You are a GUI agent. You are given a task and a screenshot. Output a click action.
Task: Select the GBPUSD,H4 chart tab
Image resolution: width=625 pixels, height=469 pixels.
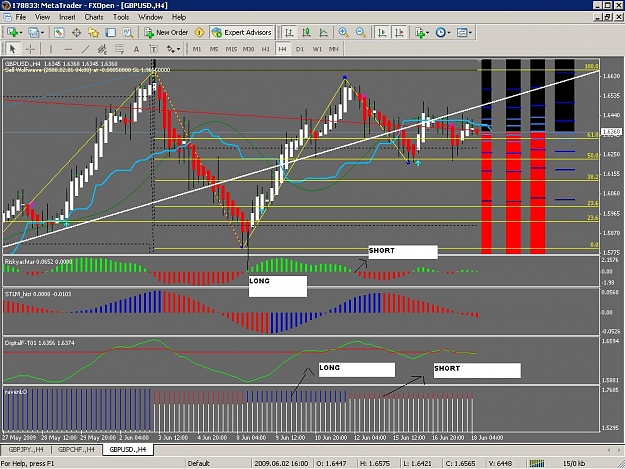[128, 449]
